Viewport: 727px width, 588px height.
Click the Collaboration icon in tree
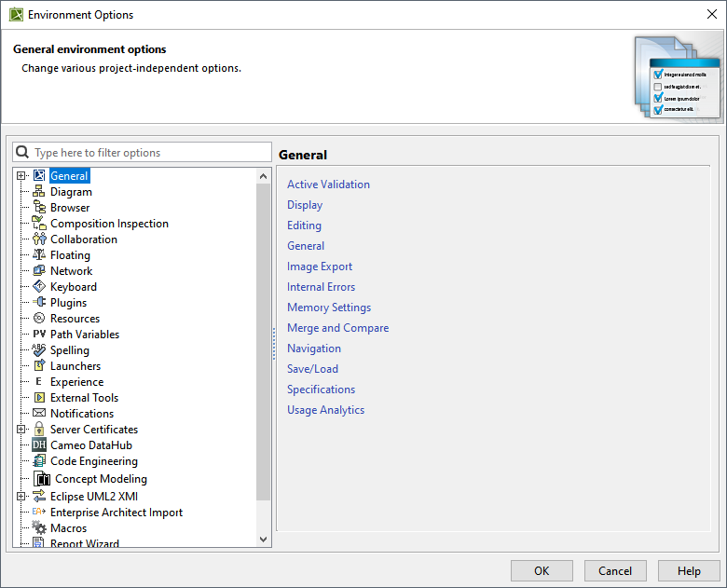39,239
